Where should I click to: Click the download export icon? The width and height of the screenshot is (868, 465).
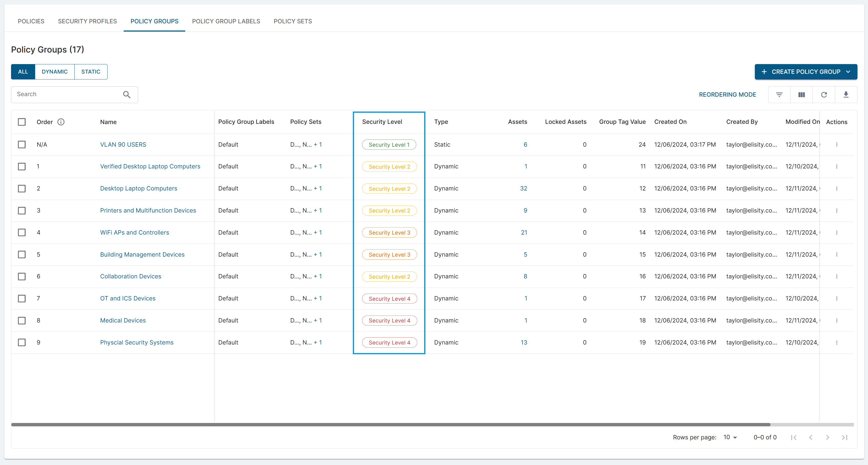[x=846, y=95]
